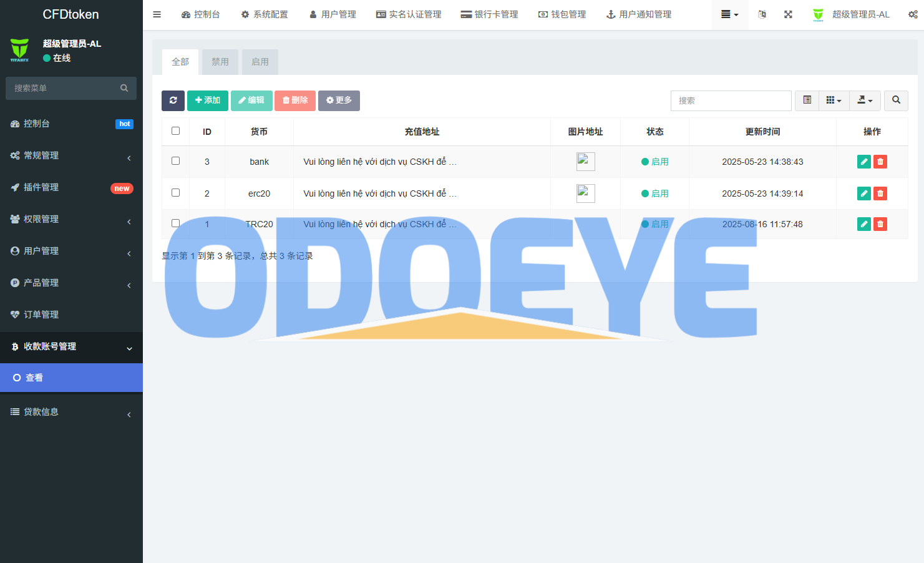Check the select-all checkbox in table header

pos(175,131)
